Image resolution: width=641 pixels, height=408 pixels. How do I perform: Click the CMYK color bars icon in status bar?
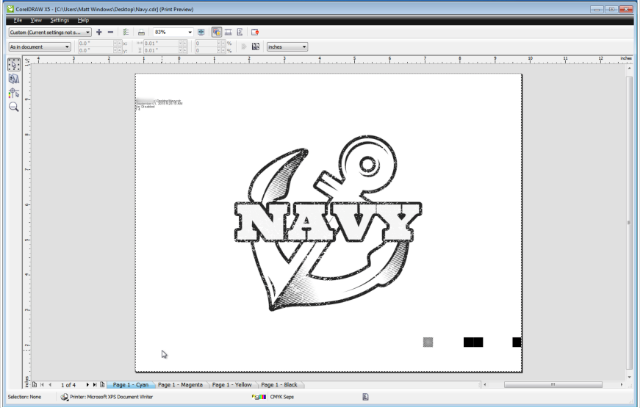tap(259, 397)
